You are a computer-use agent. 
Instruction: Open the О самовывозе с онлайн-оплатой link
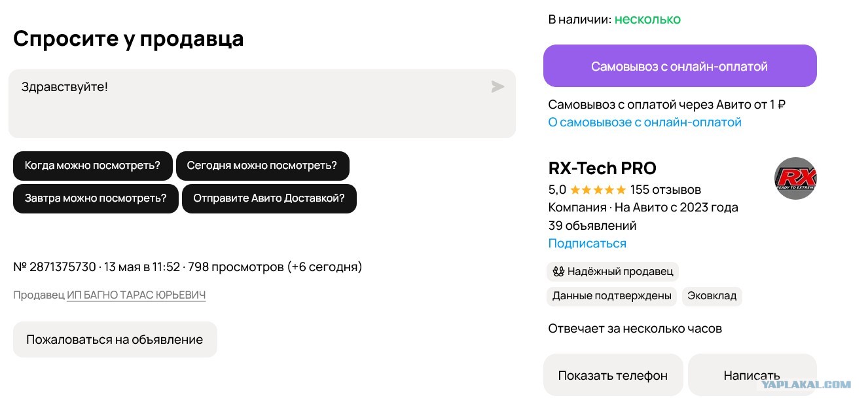click(x=645, y=122)
